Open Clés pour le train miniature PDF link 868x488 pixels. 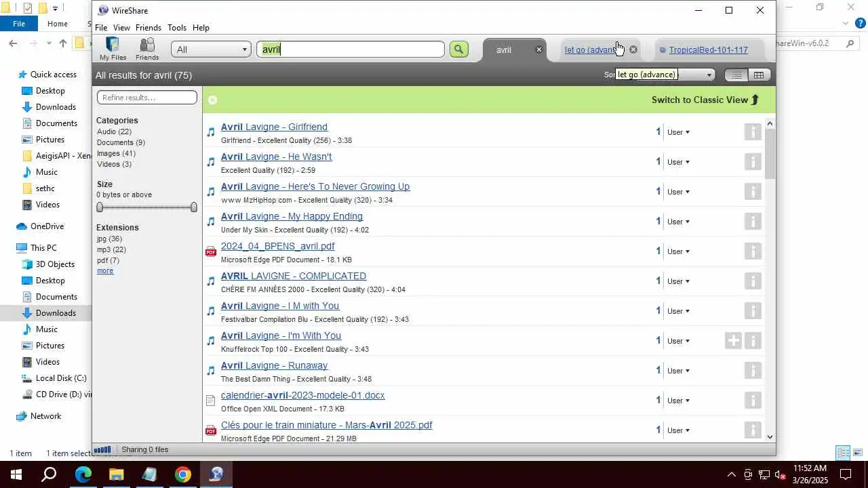(x=326, y=425)
